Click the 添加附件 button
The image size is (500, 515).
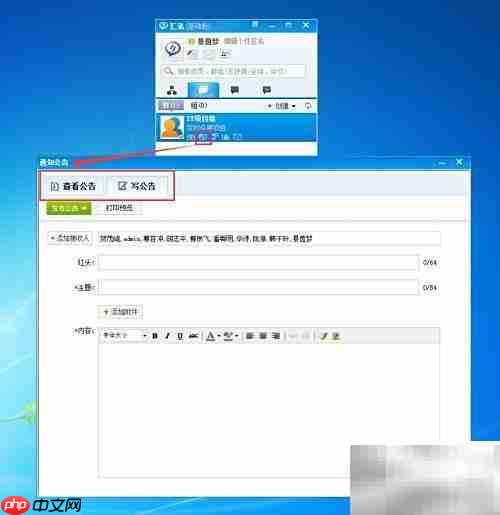(120, 312)
